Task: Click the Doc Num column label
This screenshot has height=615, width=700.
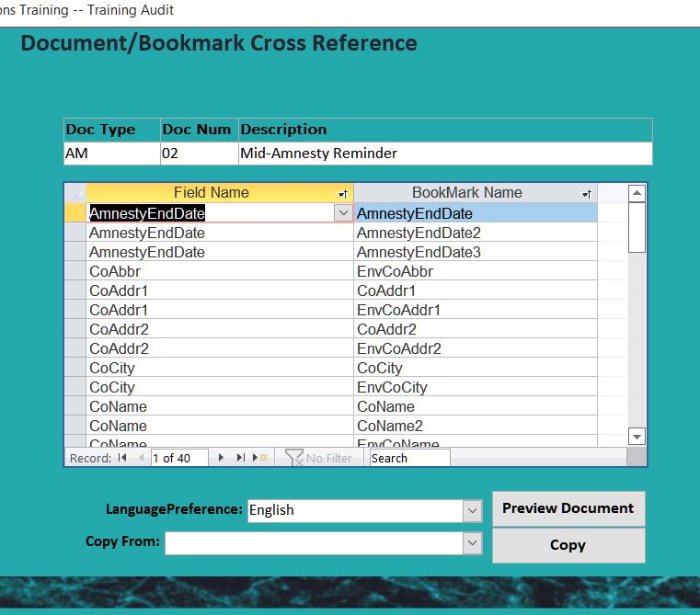Action: tap(197, 130)
